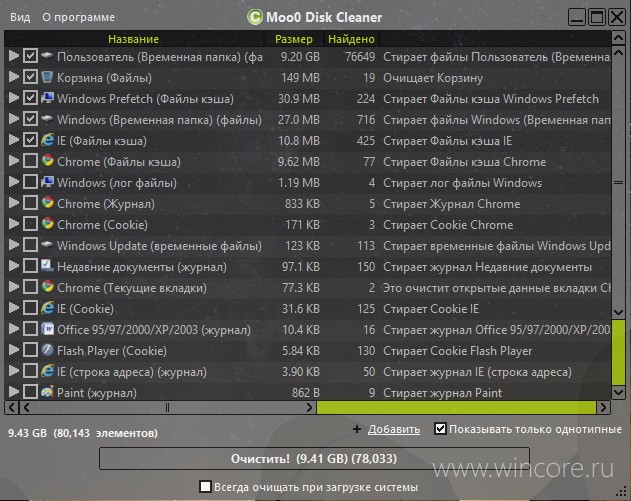Uncheck the IE (Файлы кэша) checkbox
The width and height of the screenshot is (631, 501).
(30, 140)
